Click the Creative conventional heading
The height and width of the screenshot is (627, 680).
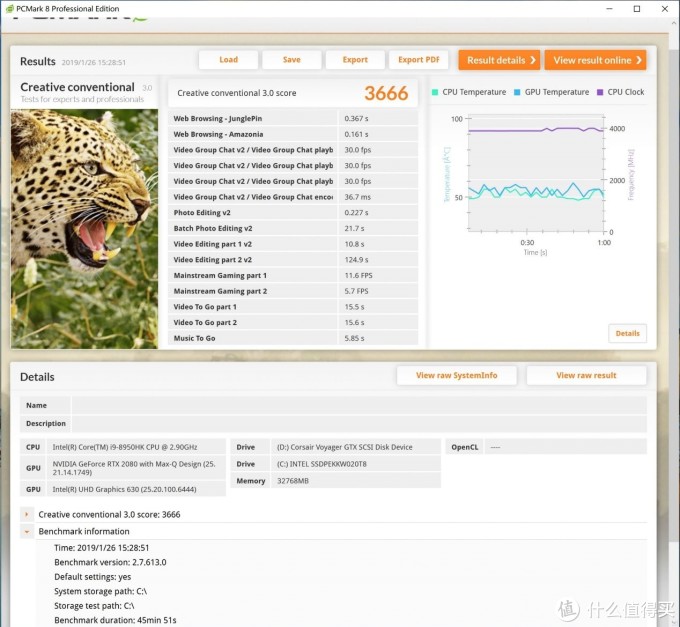[x=77, y=87]
